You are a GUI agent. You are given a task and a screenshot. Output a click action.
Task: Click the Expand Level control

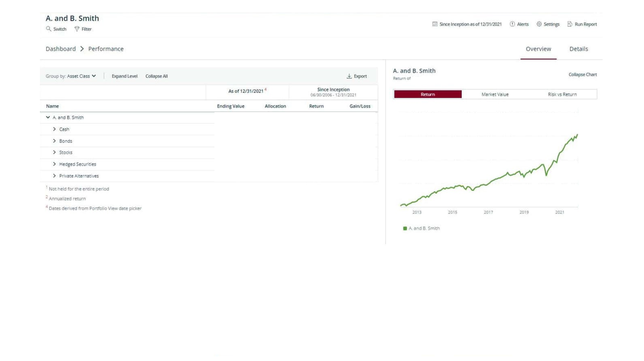124,76
